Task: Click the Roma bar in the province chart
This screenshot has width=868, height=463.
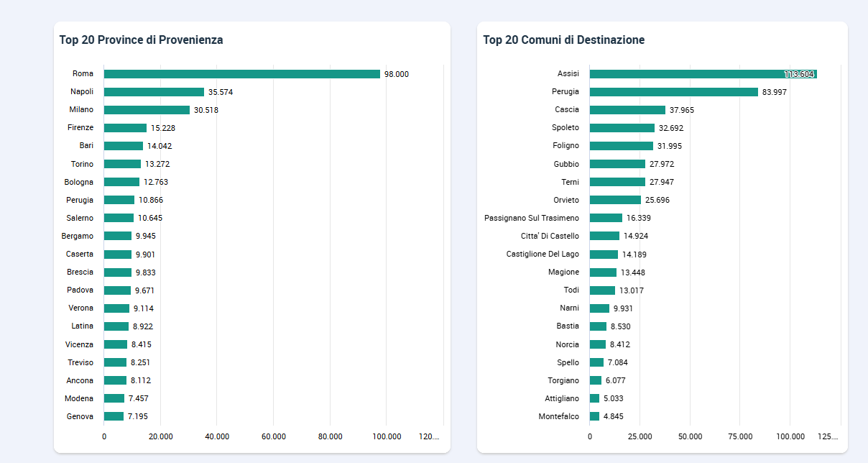Action: [241, 74]
